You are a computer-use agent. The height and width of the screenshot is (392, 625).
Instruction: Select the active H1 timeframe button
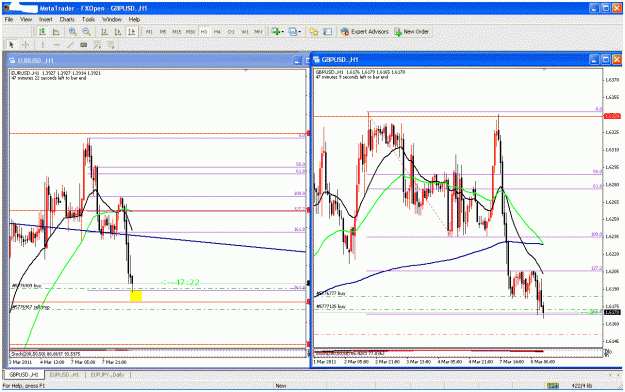click(204, 32)
